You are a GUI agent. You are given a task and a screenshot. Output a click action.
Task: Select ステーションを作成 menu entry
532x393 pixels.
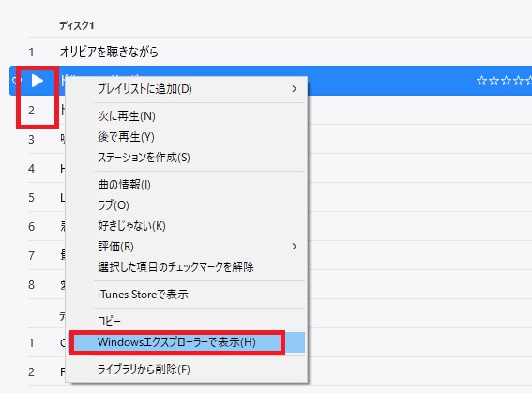pyautogui.click(x=144, y=158)
